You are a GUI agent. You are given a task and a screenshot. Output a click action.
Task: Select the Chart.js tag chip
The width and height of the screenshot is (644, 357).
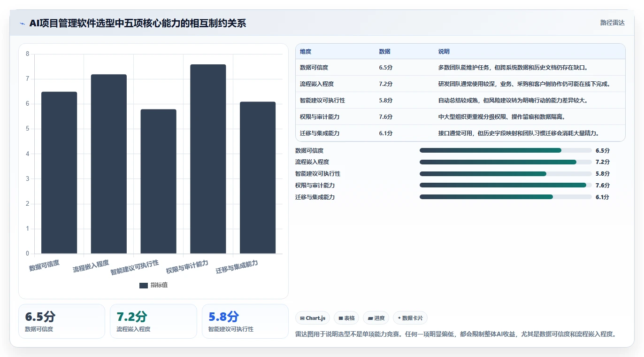pos(313,318)
